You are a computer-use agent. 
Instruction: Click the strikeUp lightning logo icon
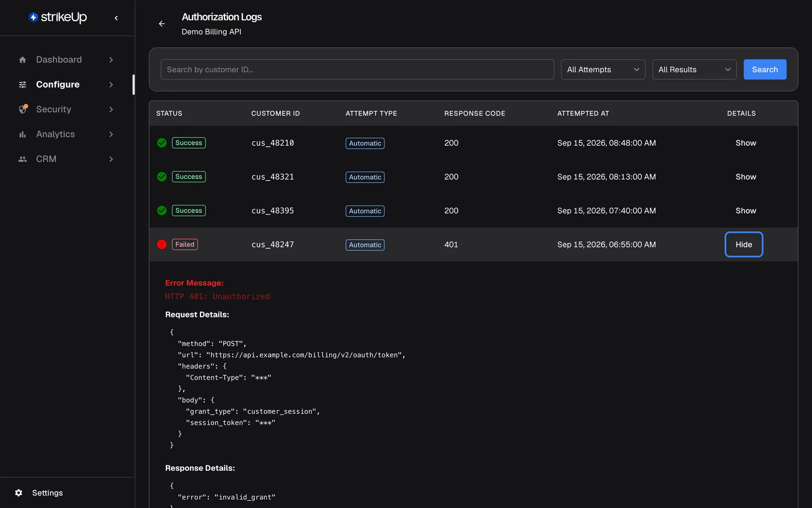(x=33, y=17)
